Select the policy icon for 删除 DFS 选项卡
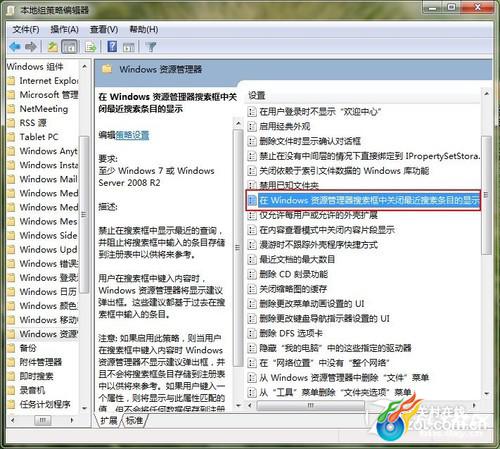The width and height of the screenshot is (500, 449). pyautogui.click(x=252, y=333)
